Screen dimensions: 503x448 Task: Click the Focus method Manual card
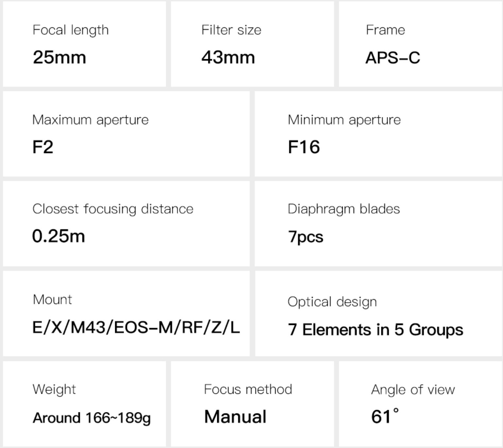coord(252,404)
